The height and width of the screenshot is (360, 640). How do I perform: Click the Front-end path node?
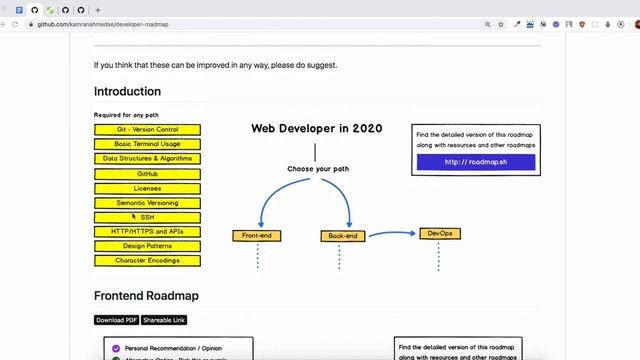click(257, 236)
